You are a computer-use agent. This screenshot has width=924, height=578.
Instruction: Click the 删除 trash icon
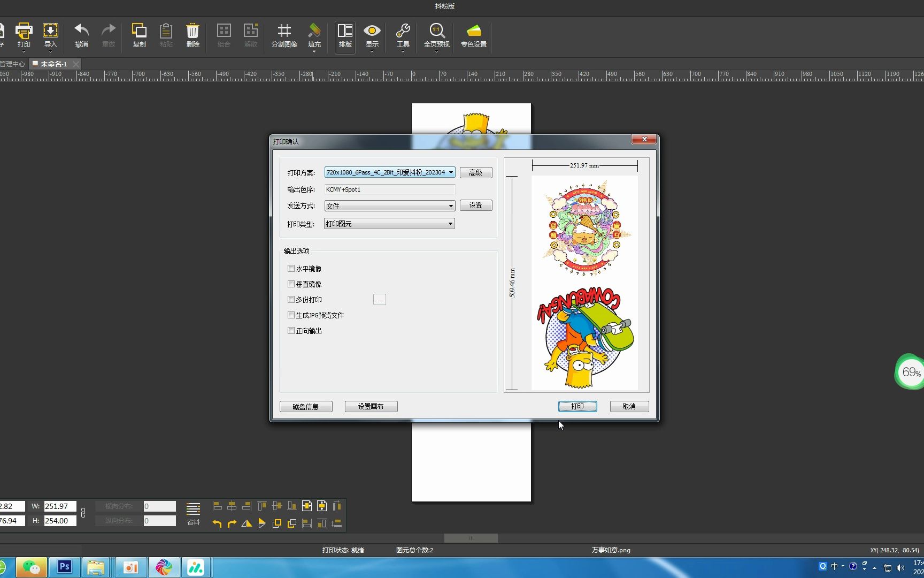click(192, 31)
